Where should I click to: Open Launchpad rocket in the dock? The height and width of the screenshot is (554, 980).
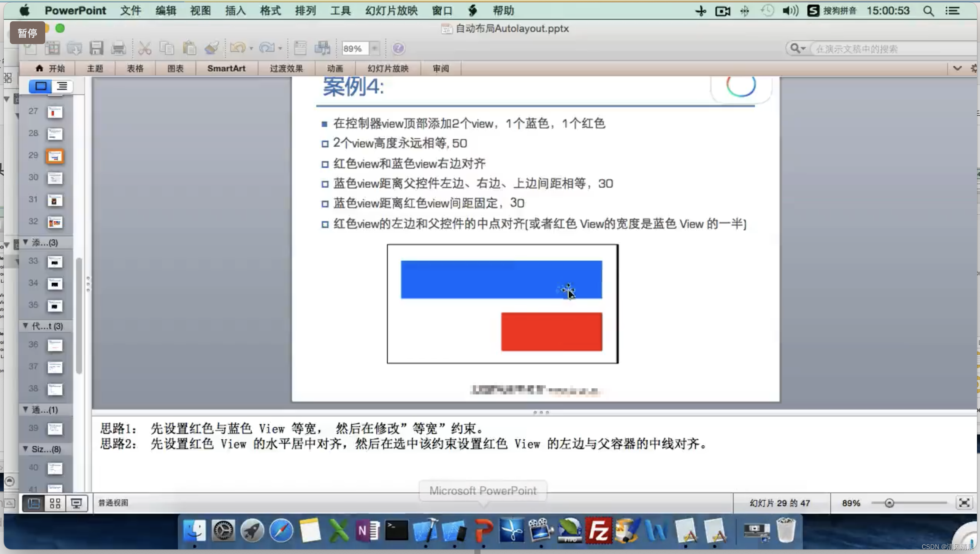(252, 530)
